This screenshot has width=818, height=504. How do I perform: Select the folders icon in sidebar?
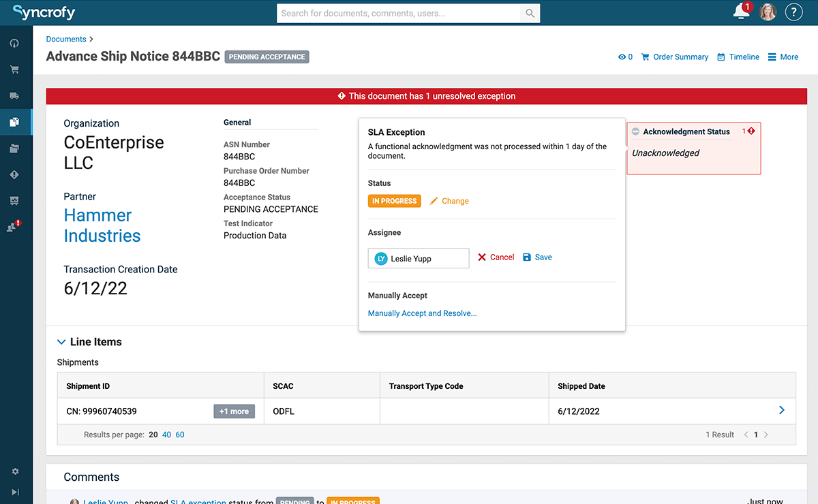pyautogui.click(x=14, y=148)
